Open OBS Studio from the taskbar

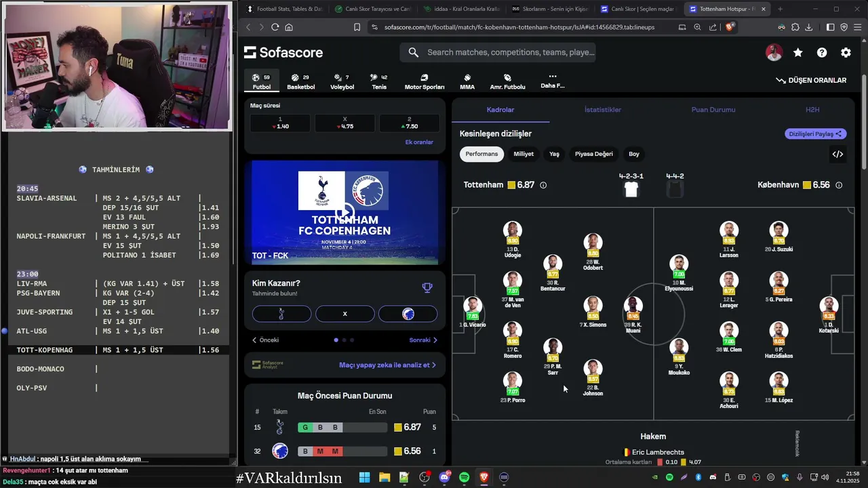(x=425, y=477)
